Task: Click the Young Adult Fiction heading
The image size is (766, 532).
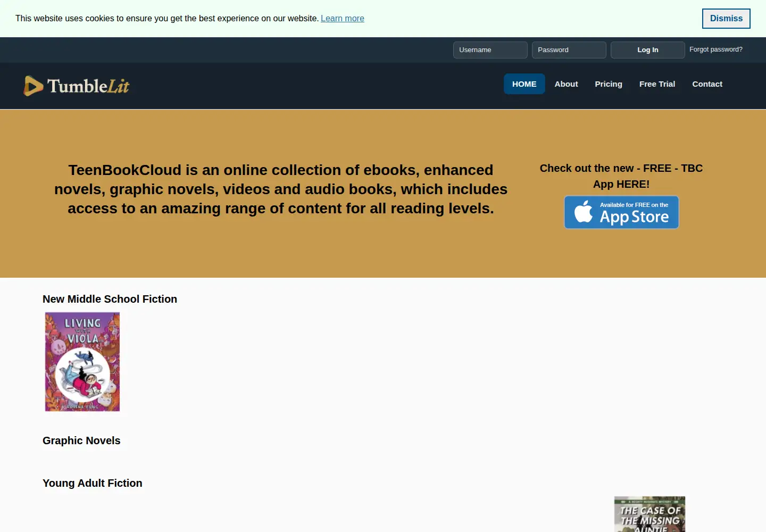Action: click(x=93, y=483)
